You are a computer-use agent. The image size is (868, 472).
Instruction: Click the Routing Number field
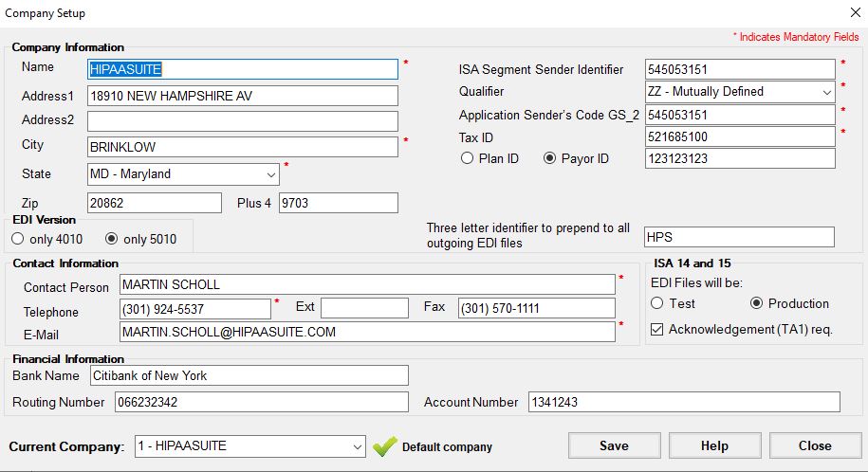262,402
